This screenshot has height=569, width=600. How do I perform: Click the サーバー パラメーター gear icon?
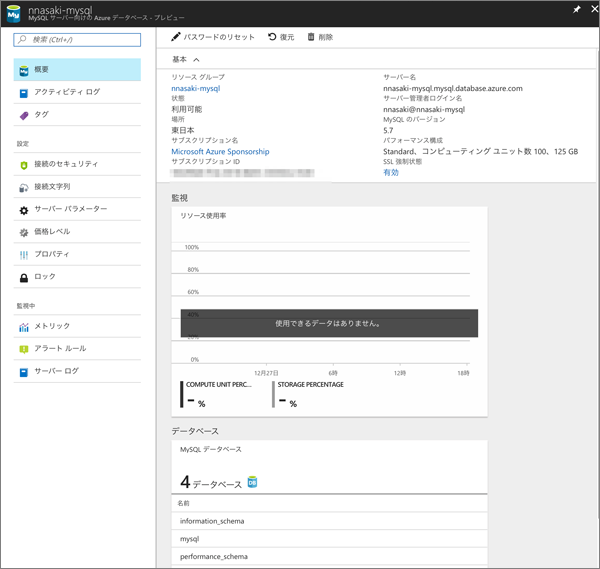24,210
